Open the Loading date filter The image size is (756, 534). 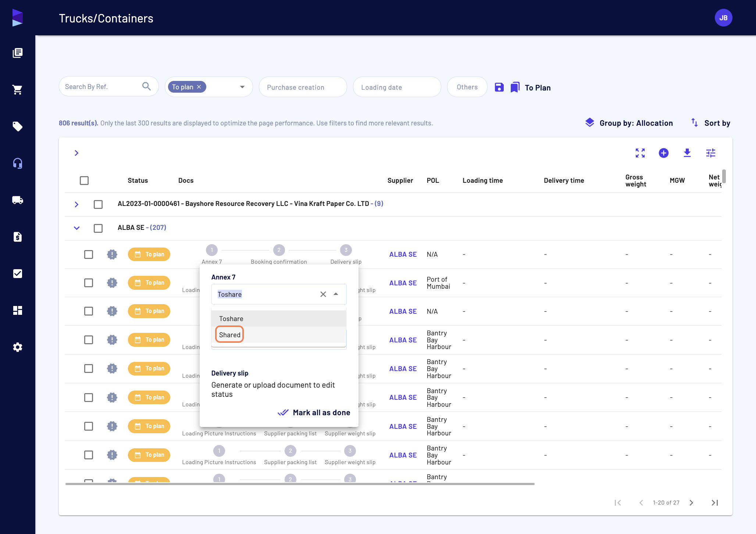(397, 87)
